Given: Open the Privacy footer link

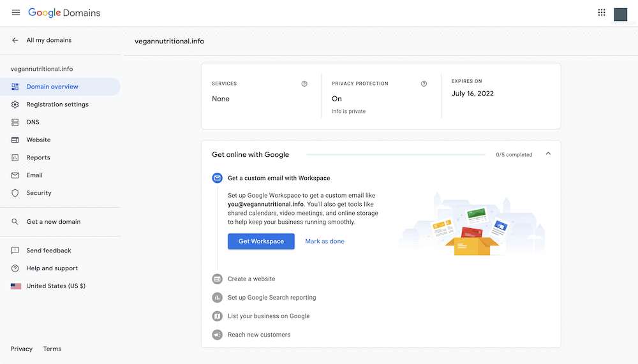Looking at the screenshot, I should click(x=22, y=349).
